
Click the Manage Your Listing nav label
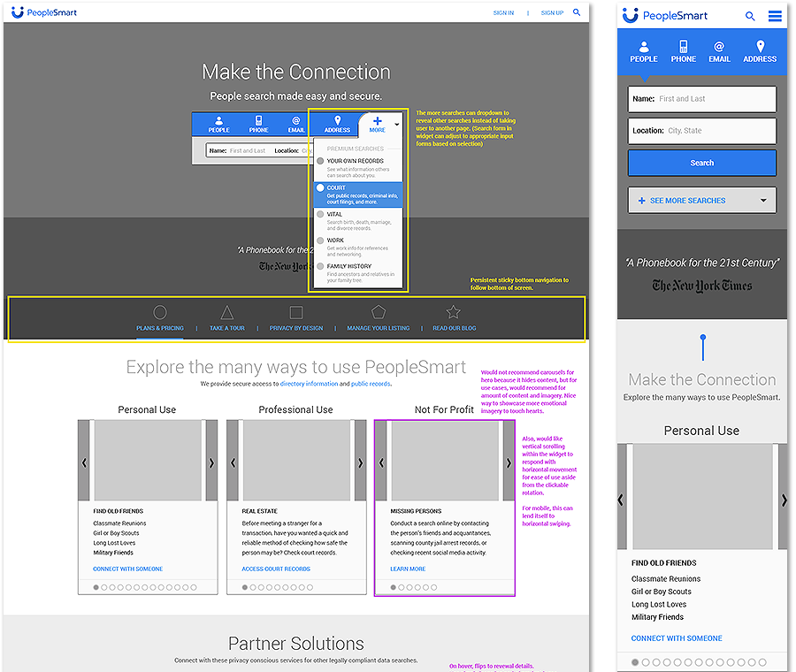point(379,328)
